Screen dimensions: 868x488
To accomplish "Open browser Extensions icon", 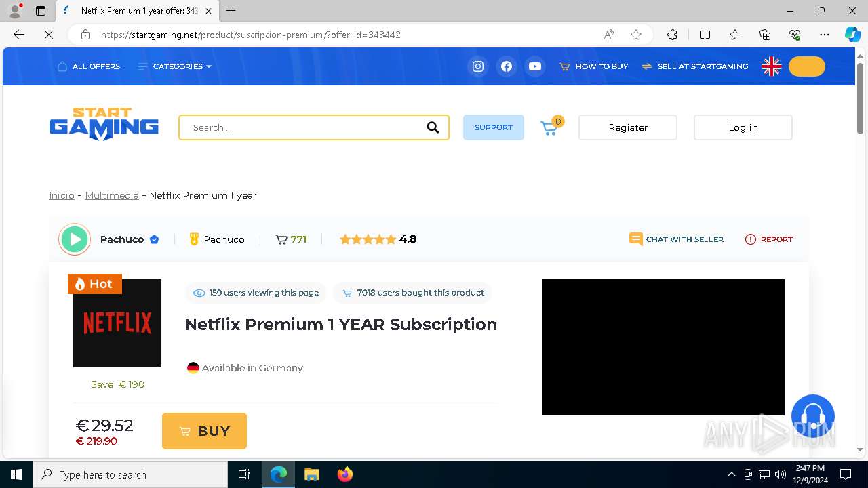I will click(672, 35).
